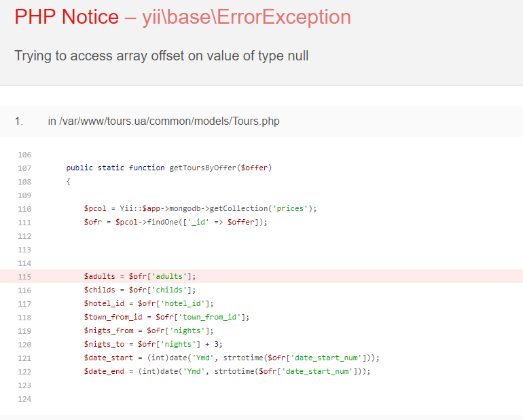Click the $town_from_id assignment code
The image size is (523, 420).
pyautogui.click(x=167, y=317)
